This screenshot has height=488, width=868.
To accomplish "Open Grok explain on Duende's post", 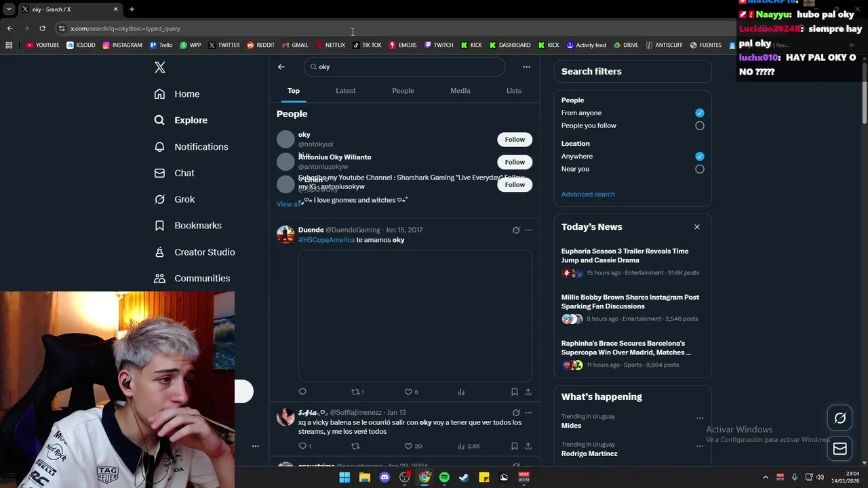I will tap(516, 230).
